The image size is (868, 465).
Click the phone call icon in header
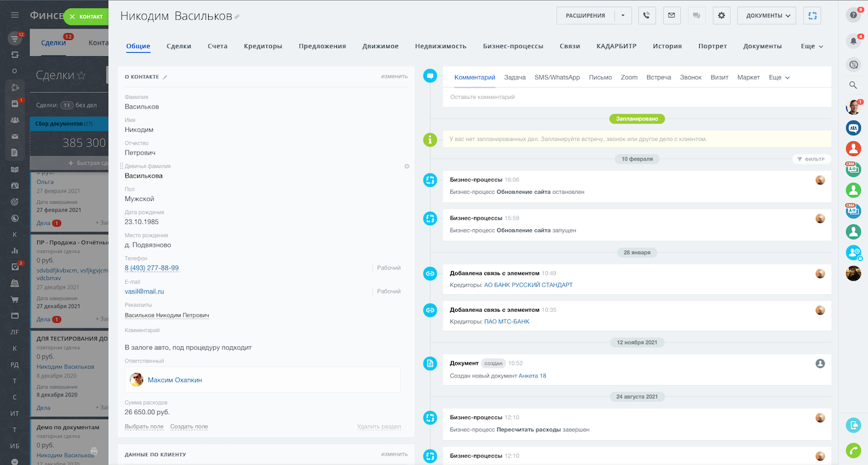[x=647, y=16]
